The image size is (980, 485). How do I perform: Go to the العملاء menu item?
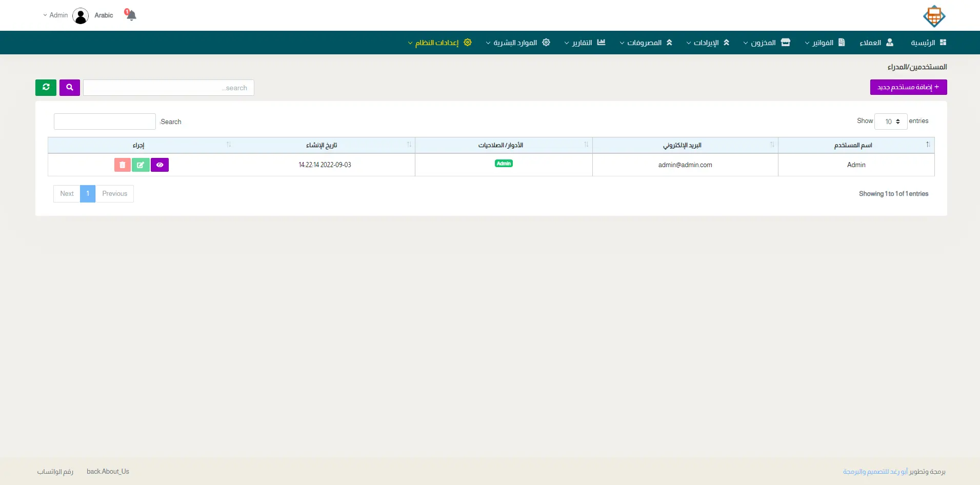pyautogui.click(x=876, y=43)
